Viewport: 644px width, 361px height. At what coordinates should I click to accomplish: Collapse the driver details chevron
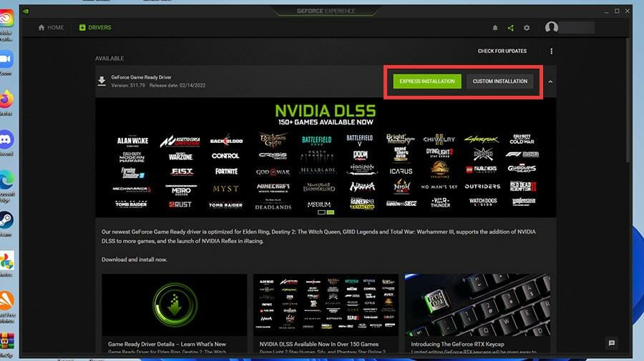(x=550, y=81)
